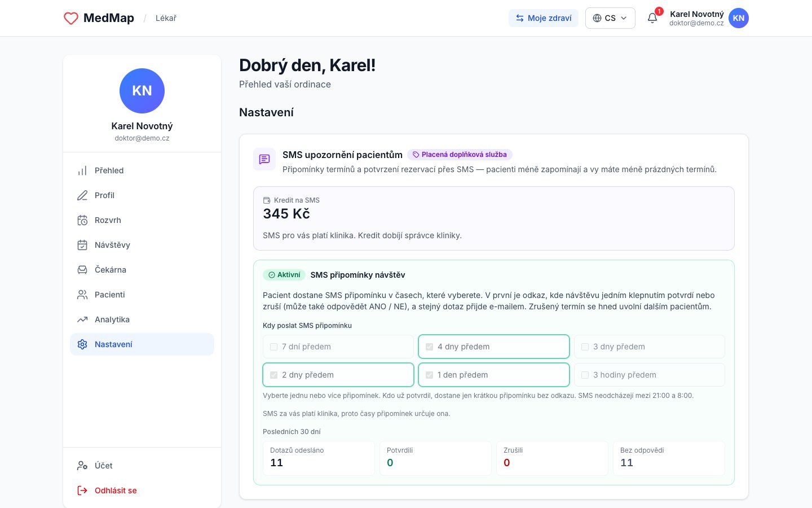Screen dimensions: 812x508
Task: Click the Přehled bar chart icon
Action: (82, 170)
